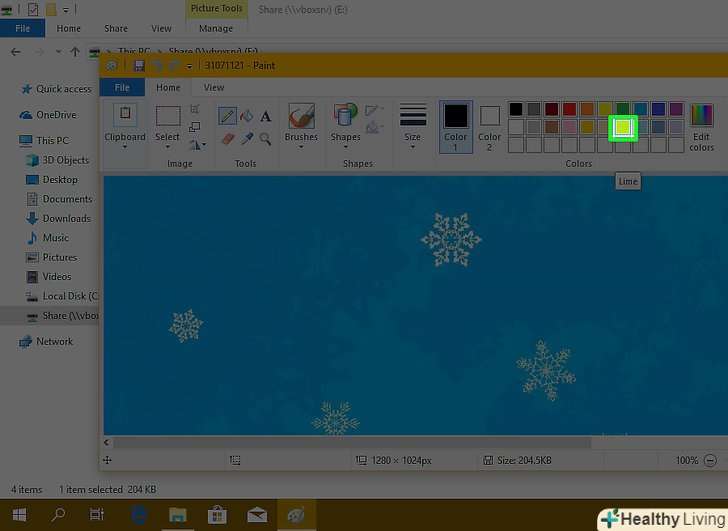
Task: Click the Shapes gallery icon
Action: (345, 115)
